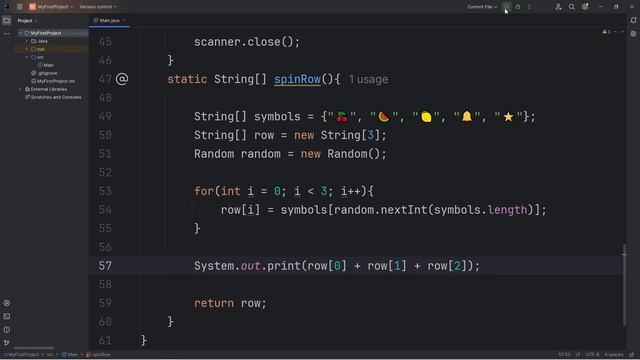Jump to next highlighted problem arrow

pyautogui.click(x=622, y=32)
